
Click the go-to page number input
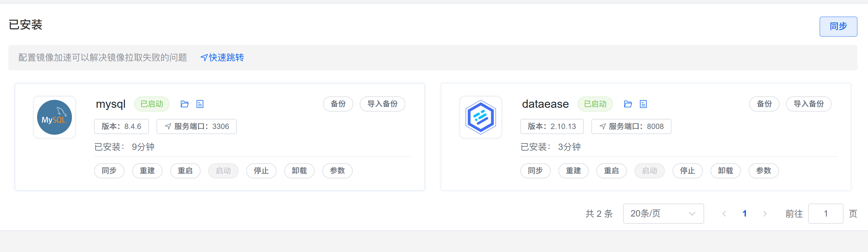[x=825, y=214]
